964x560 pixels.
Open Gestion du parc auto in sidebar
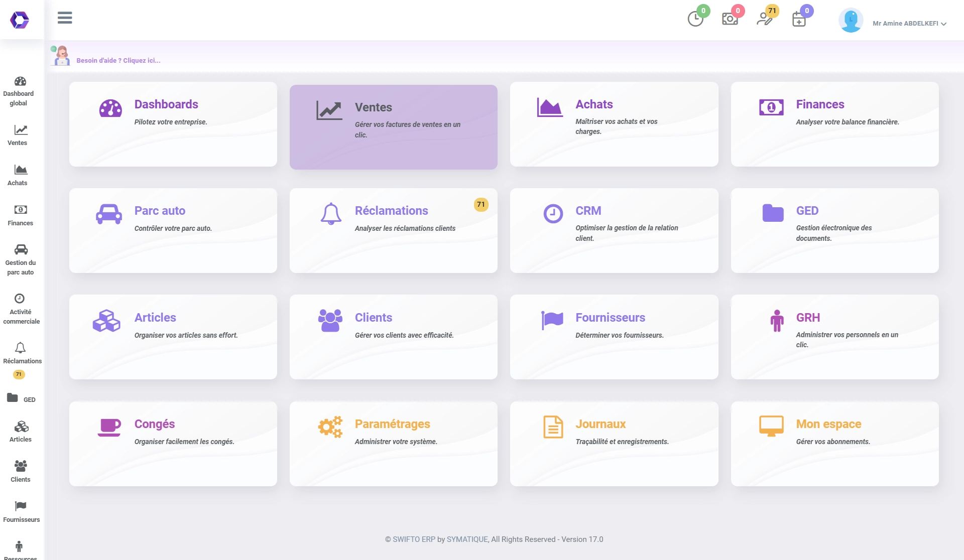click(21, 260)
